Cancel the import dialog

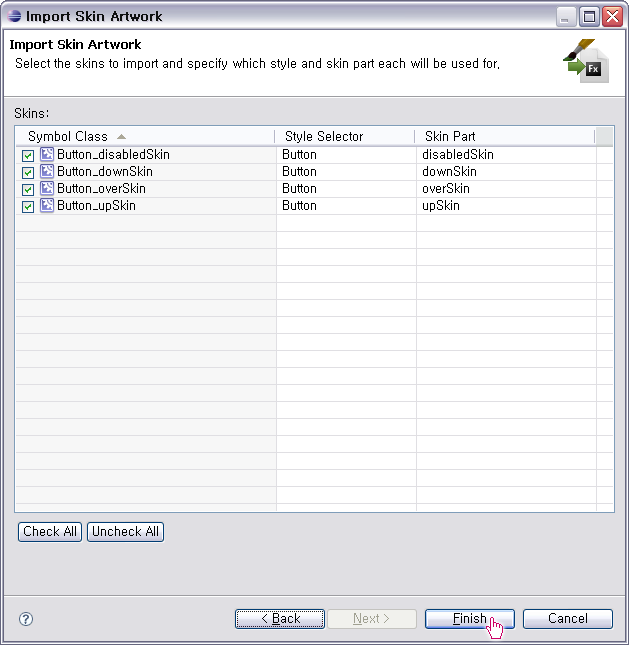click(x=568, y=619)
